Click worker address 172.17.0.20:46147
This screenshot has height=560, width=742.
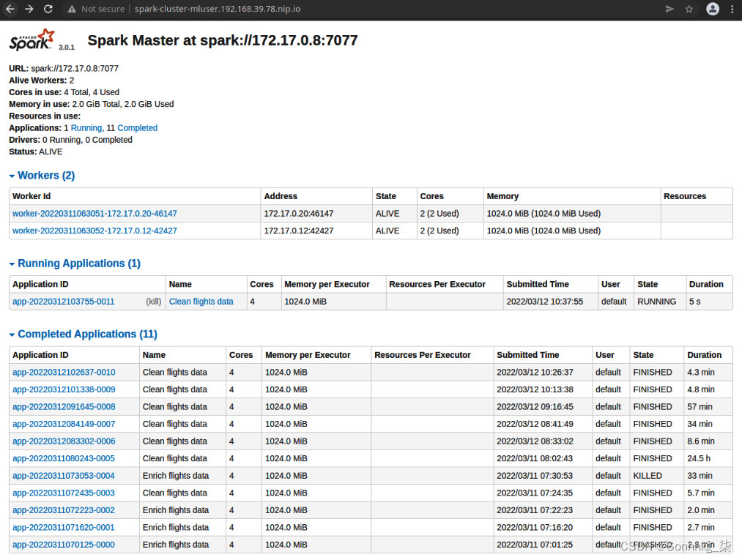click(x=299, y=213)
